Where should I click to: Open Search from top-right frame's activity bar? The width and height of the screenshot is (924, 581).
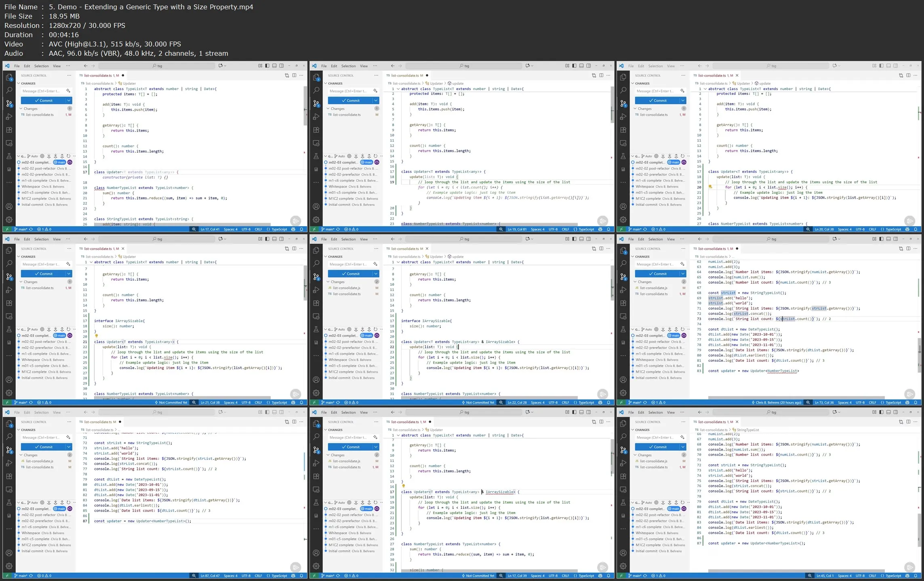click(623, 90)
